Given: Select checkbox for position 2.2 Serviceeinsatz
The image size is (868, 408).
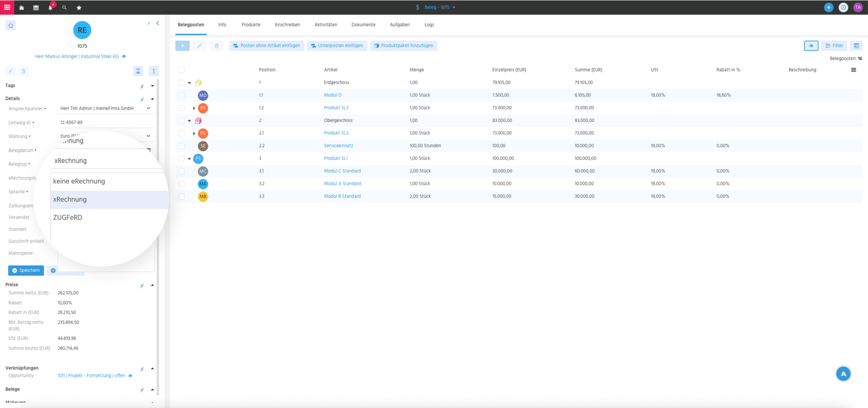Looking at the screenshot, I should pyautogui.click(x=181, y=145).
